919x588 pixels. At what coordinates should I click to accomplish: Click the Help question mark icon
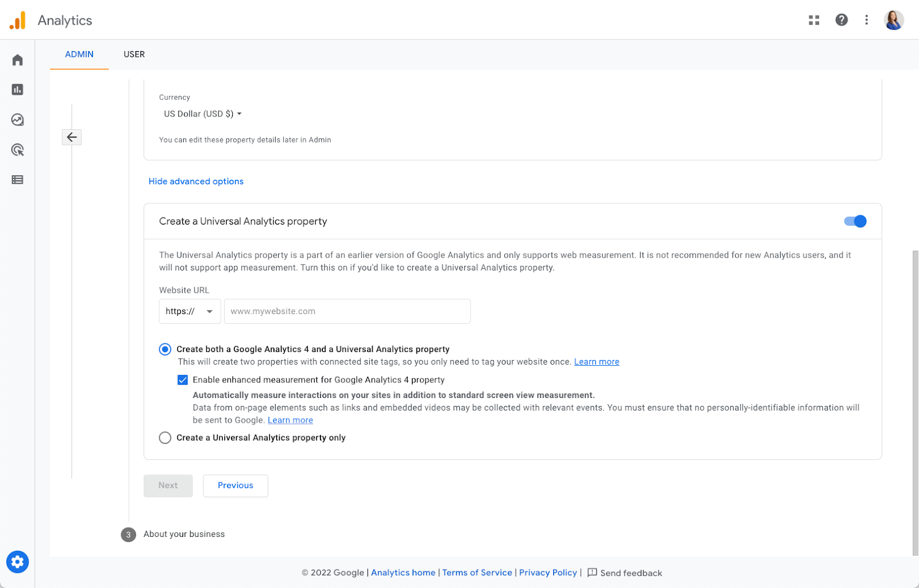coord(841,20)
